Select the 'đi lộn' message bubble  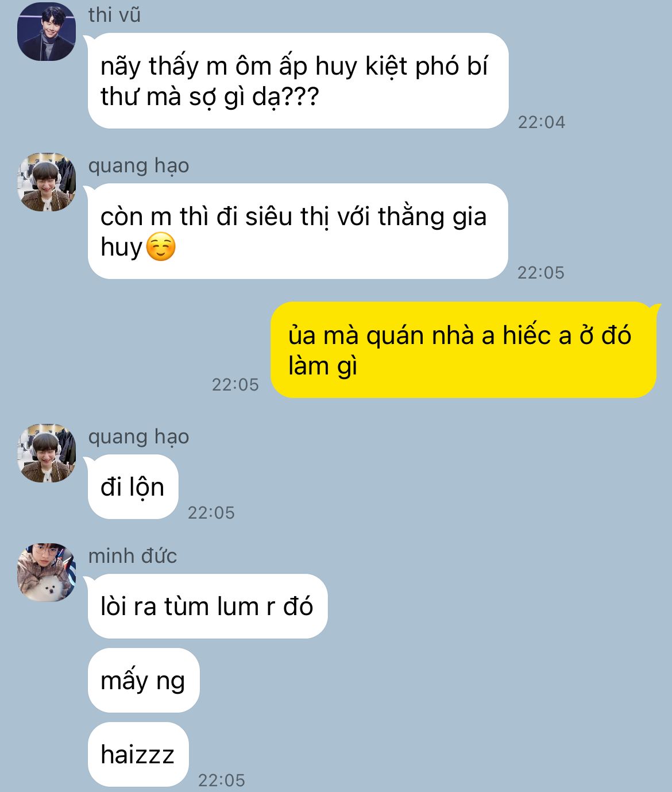coord(133,487)
